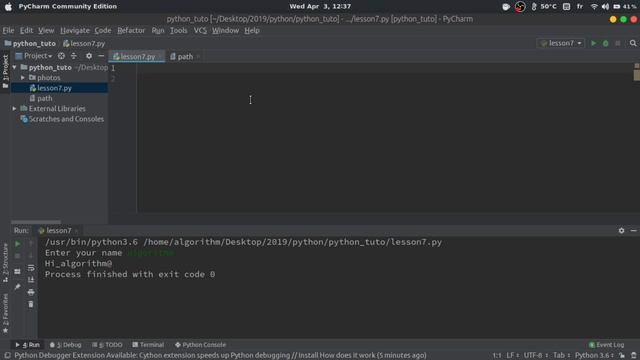This screenshot has height=360, width=640.
Task: Click the restore layout icon in Run panel
Action: coord(18,271)
